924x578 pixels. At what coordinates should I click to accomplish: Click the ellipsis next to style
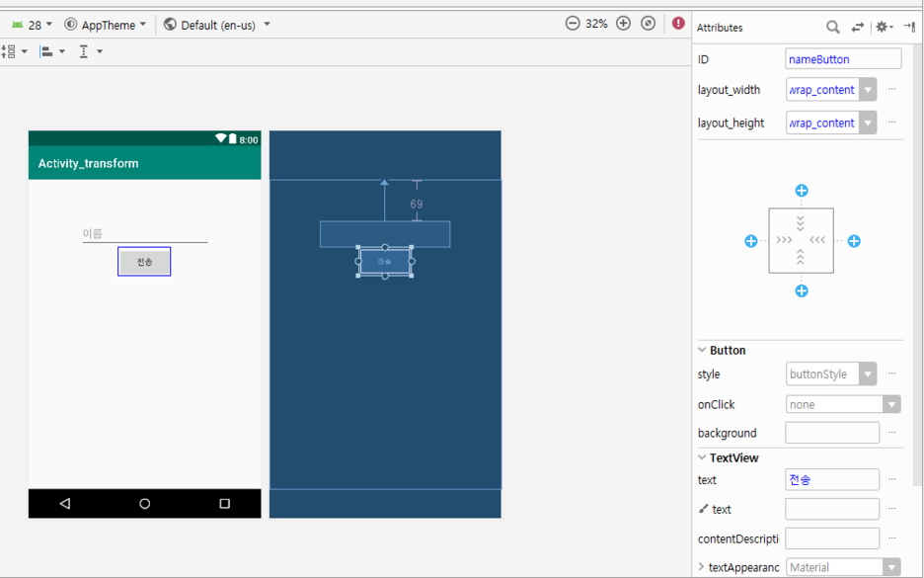892,373
